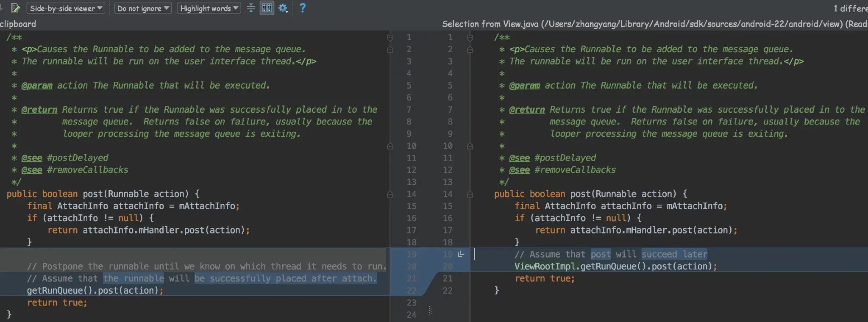The height and width of the screenshot is (322, 868).
Task: Click the @param tag in the right pane
Action: point(524,86)
